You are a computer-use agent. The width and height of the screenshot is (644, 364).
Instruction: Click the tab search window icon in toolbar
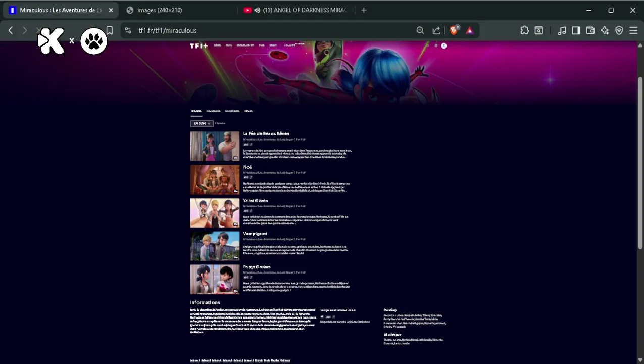(x=539, y=30)
